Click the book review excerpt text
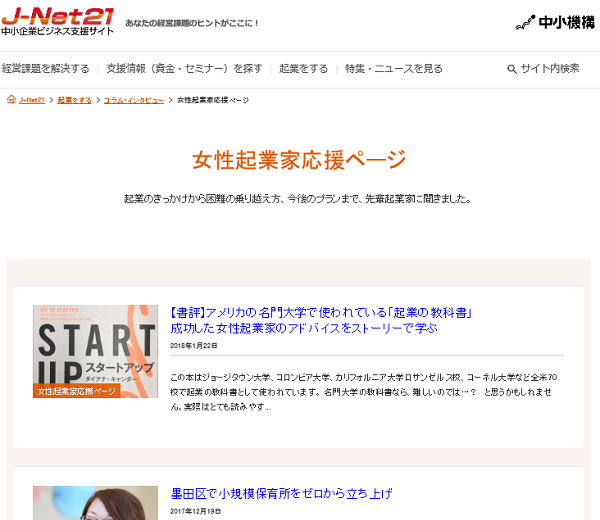600x520 pixels. (x=364, y=392)
